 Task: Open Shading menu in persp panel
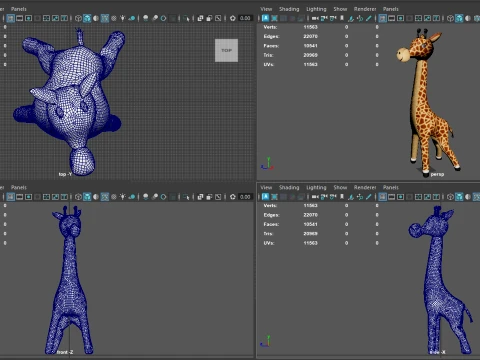[x=289, y=9]
